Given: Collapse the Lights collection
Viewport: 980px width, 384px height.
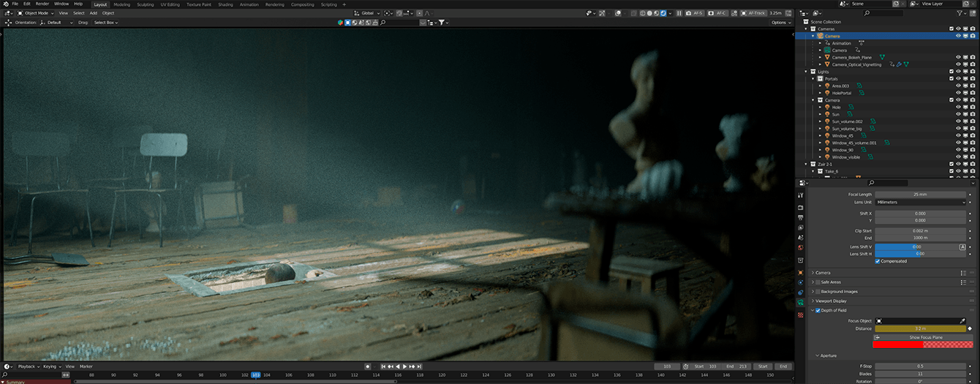Looking at the screenshot, I should [807, 72].
